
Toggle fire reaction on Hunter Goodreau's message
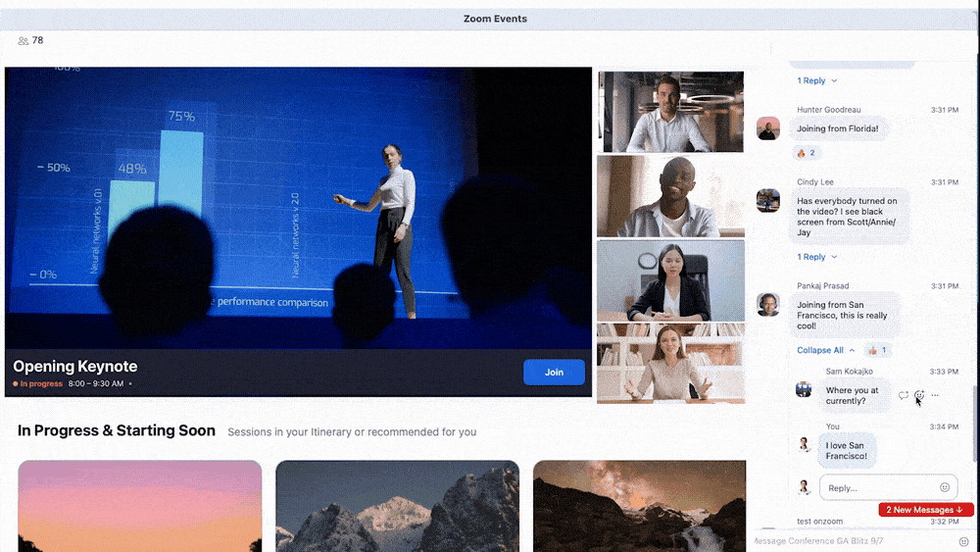pos(806,153)
